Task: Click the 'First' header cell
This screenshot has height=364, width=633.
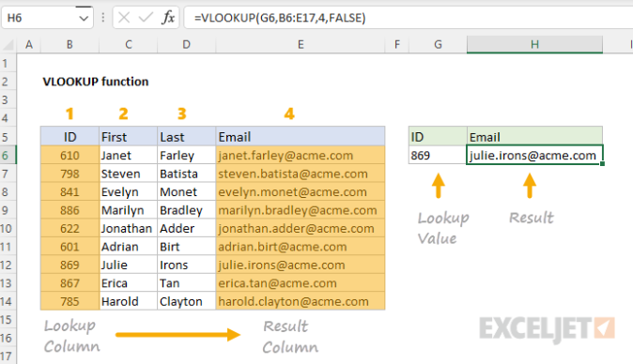Action: pyautogui.click(x=129, y=137)
